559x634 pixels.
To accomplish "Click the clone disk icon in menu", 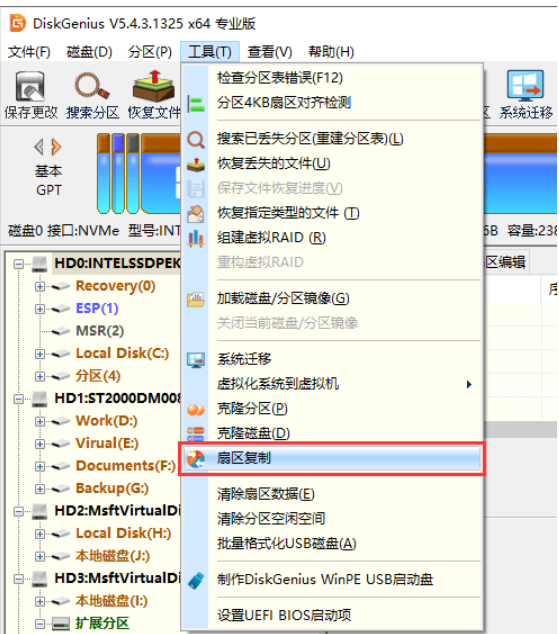I will (196, 434).
